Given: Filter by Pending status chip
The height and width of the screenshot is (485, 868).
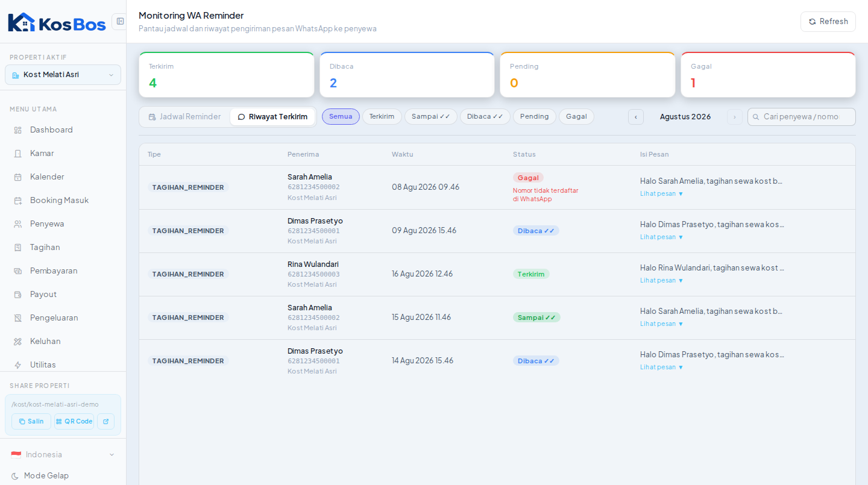Looking at the screenshot, I should coord(535,116).
